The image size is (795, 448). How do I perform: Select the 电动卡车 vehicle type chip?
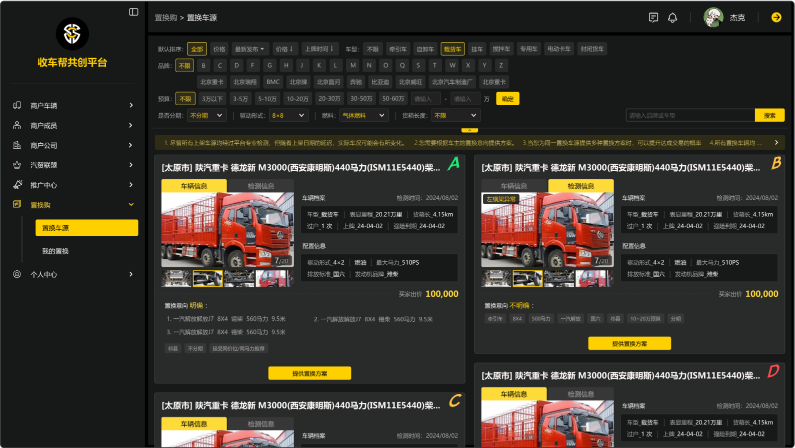pos(559,49)
